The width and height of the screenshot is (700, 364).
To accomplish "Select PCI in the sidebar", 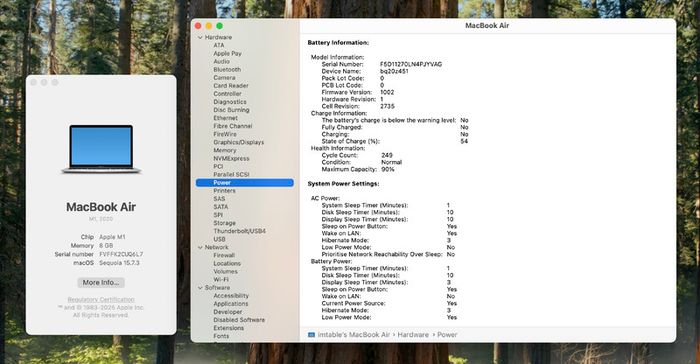I will (218, 167).
